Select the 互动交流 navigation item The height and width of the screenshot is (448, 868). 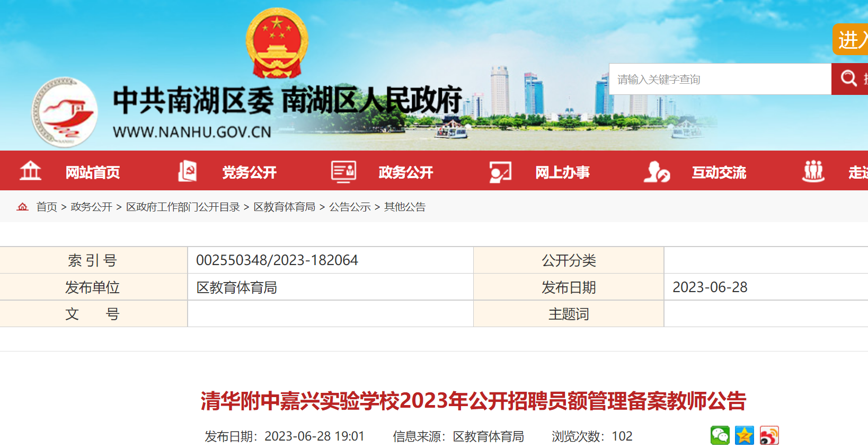(719, 172)
